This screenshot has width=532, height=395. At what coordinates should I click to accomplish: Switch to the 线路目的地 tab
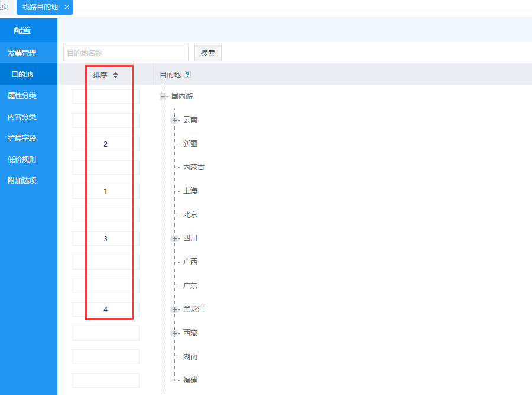point(40,7)
